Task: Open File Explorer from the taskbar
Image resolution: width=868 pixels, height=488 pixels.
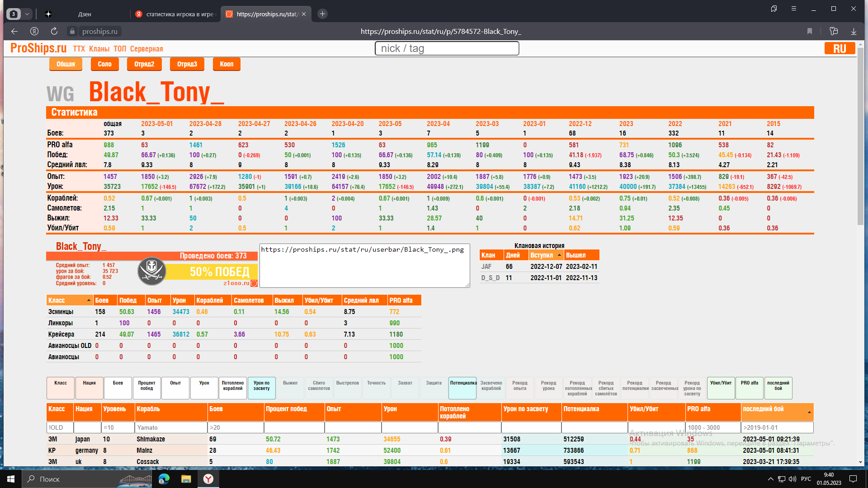Action: [186, 479]
